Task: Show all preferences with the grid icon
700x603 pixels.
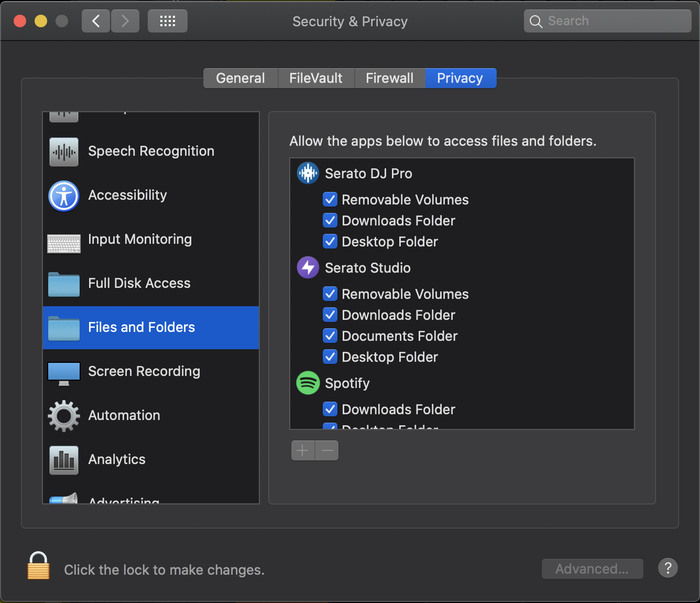Action: (168, 21)
